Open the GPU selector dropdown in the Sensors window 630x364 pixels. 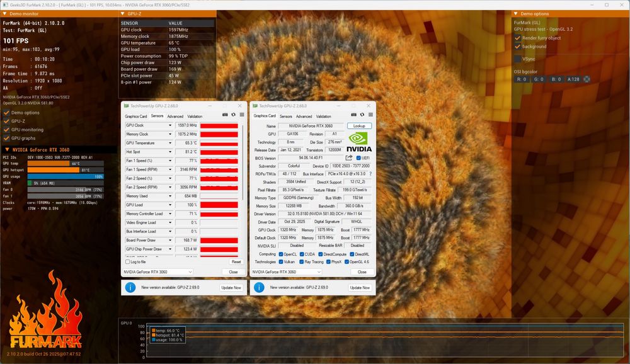(x=157, y=272)
